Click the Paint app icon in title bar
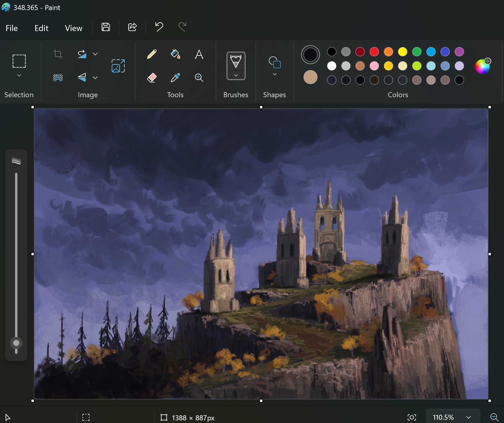Image resolution: width=504 pixels, height=423 pixels. [x=6, y=7]
